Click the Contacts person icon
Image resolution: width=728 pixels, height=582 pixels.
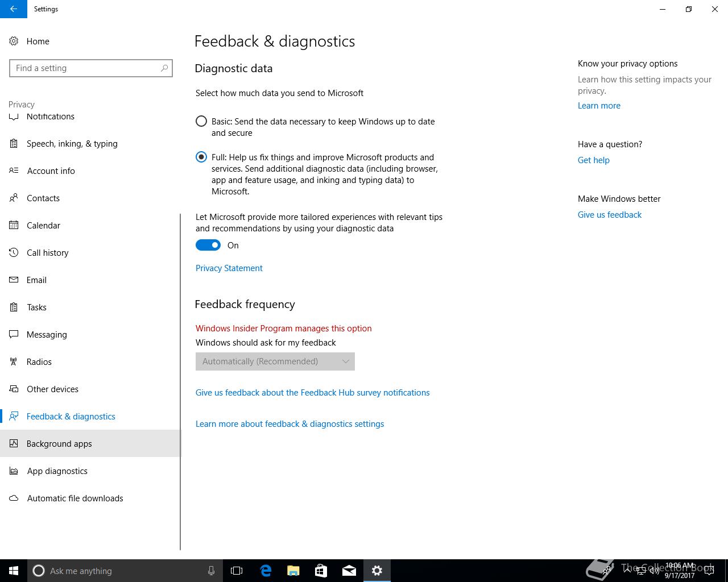click(14, 198)
